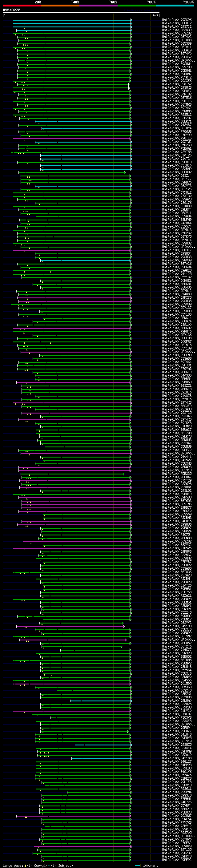Select the UniRef100_Q9MB63 label
Image resolution: width=197 pixels, height=868 pixels.
[177, 382]
